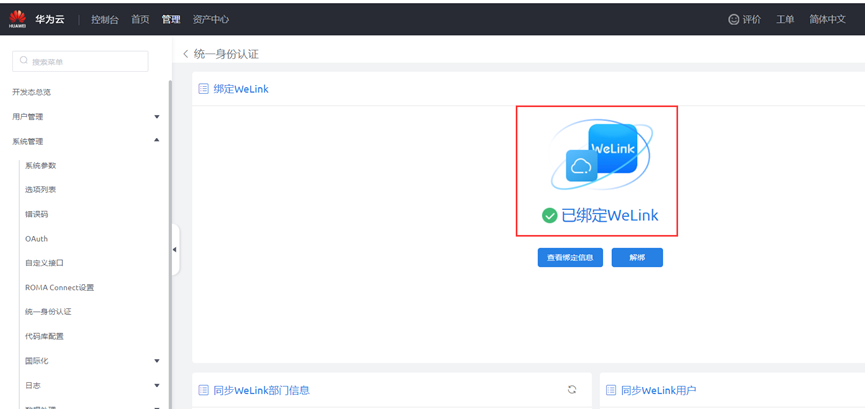Select 用户管理 in the sidebar
Screen dimensions: 865x409
coord(28,117)
